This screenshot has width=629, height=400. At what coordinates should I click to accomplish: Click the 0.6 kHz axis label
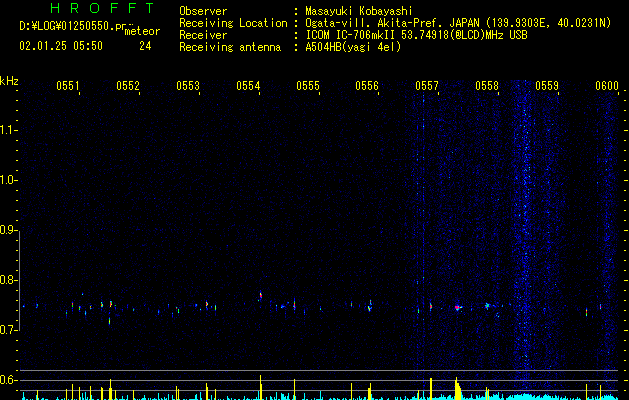point(8,380)
